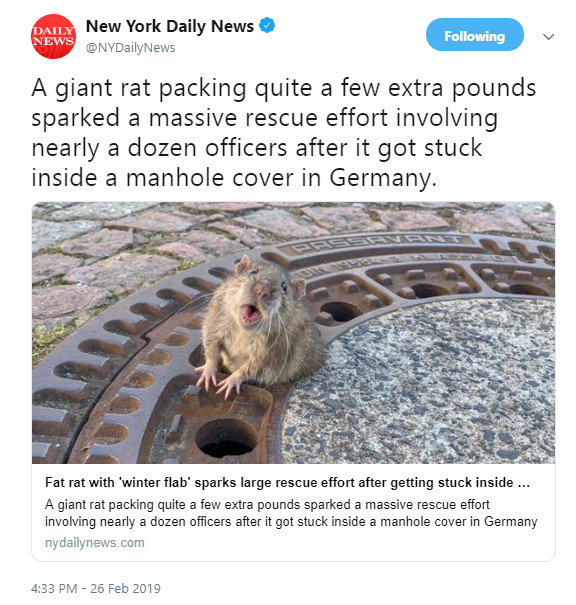Click the blue verified badge icon
576x605 pixels.
(267, 25)
